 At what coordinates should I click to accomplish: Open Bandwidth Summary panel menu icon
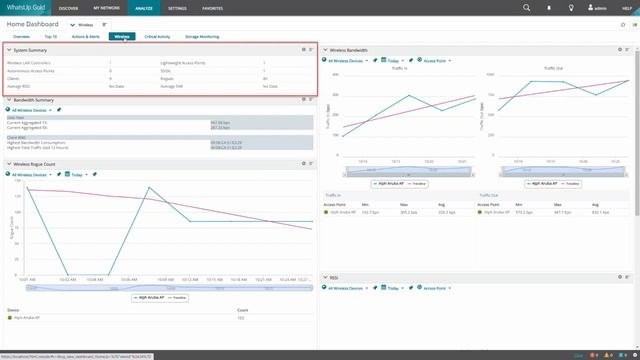pyautogui.click(x=311, y=99)
